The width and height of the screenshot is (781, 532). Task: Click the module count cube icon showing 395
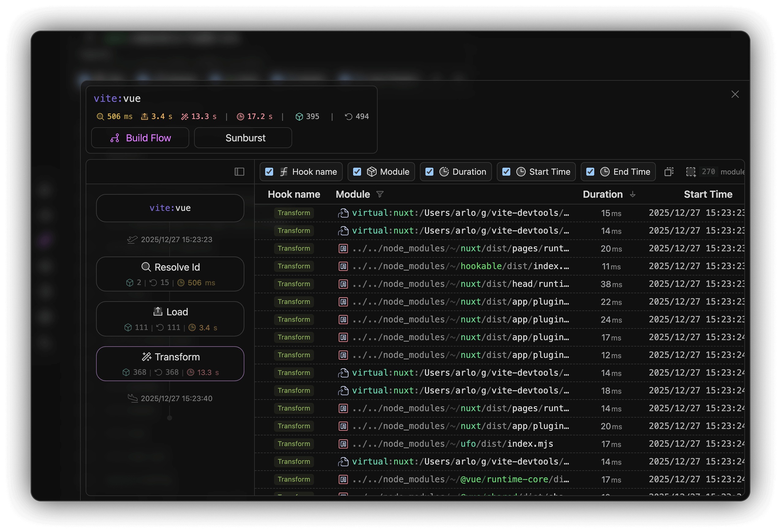point(299,116)
